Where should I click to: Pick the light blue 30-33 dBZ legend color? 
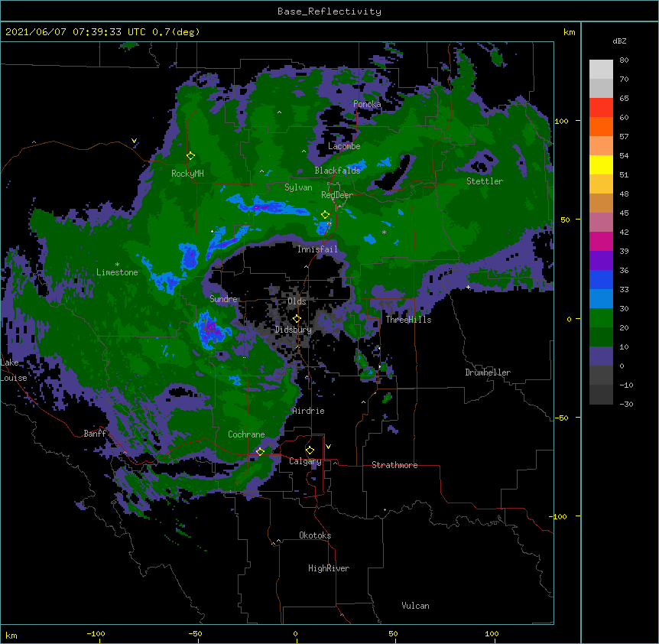pyautogui.click(x=601, y=298)
